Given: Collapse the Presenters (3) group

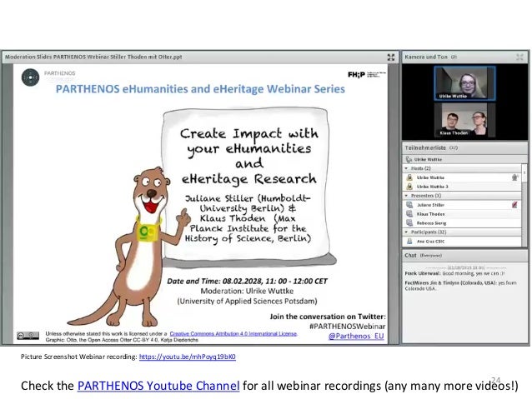Looking at the screenshot, I should pos(406,196).
